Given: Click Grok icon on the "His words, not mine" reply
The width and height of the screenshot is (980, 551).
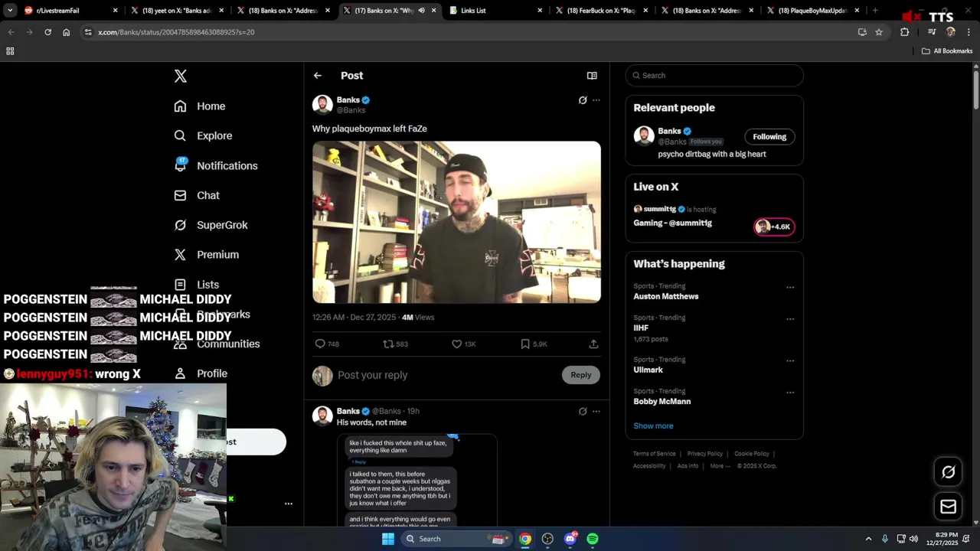Looking at the screenshot, I should [583, 412].
